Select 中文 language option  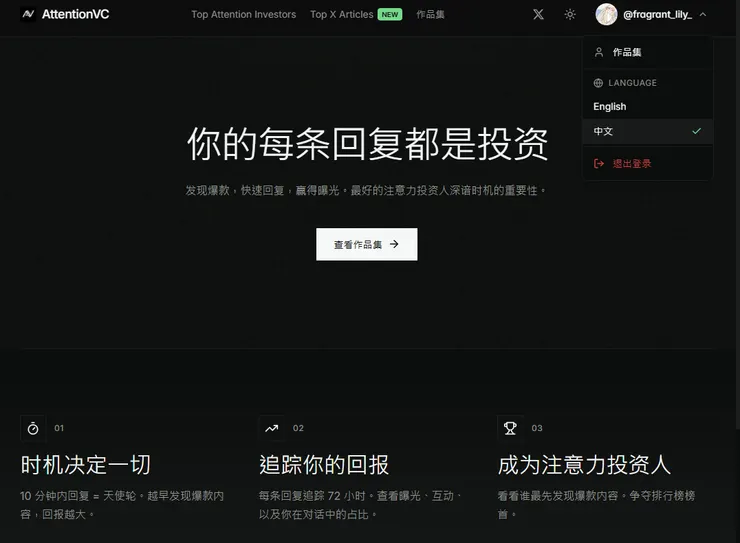pyautogui.click(x=648, y=131)
